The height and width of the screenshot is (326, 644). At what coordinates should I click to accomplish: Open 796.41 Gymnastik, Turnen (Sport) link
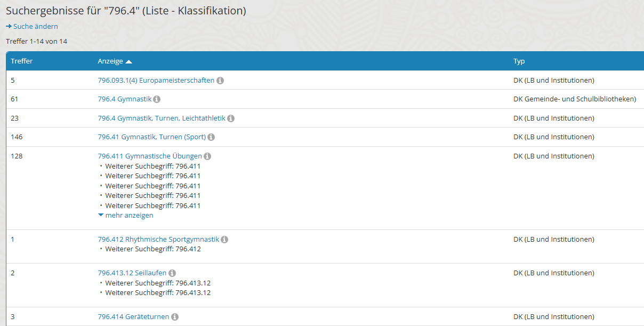pos(151,137)
